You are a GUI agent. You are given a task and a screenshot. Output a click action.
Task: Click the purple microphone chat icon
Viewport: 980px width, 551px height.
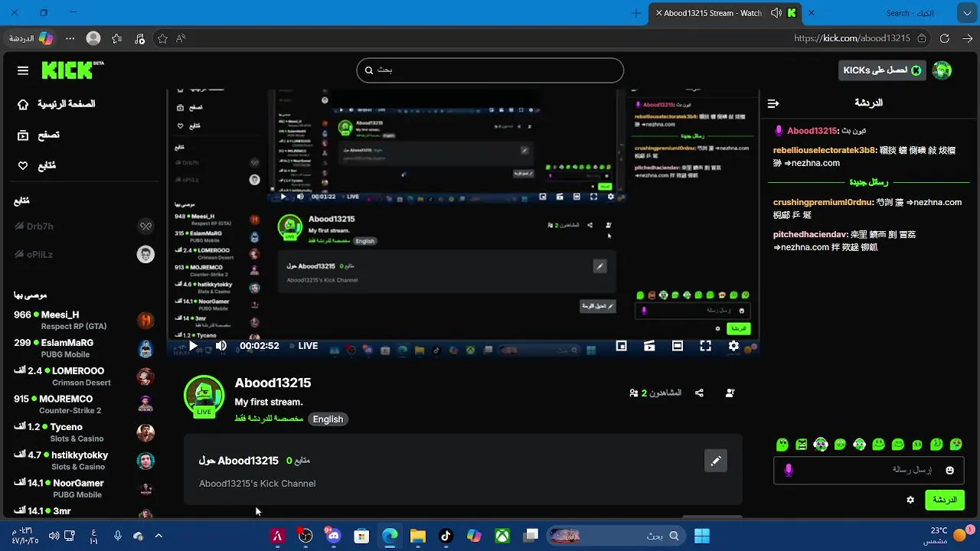(789, 470)
